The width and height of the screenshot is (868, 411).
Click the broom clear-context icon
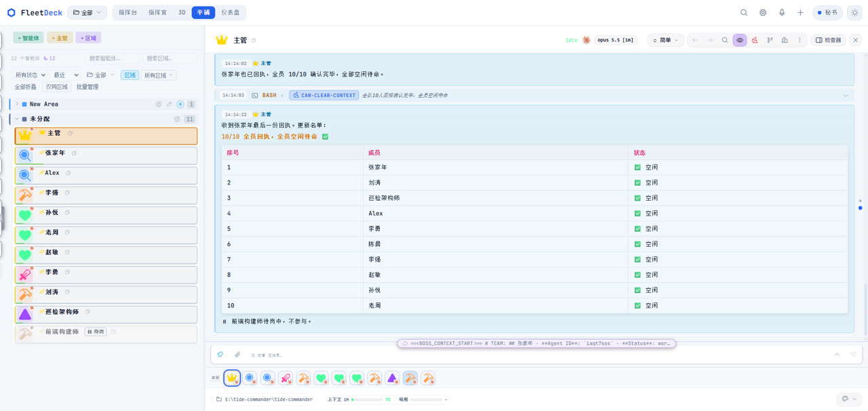tap(755, 40)
